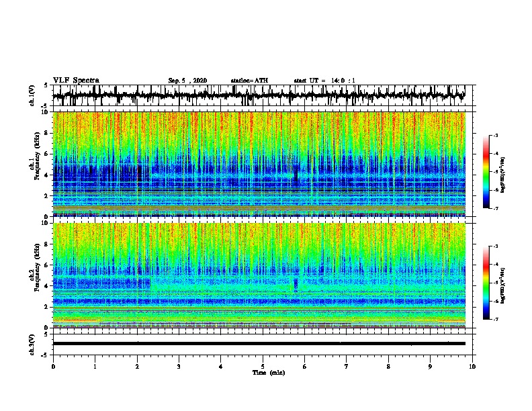Click time-axis tick label "10"
The height and width of the screenshot is (411, 532).
coord(472,366)
